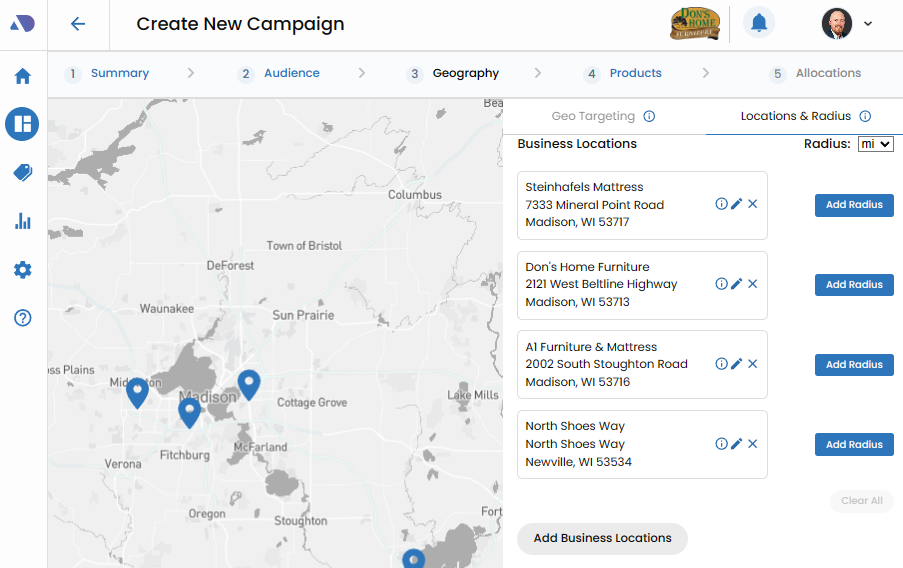Jump to the Products step
The height and width of the screenshot is (568, 903).
[635, 73]
